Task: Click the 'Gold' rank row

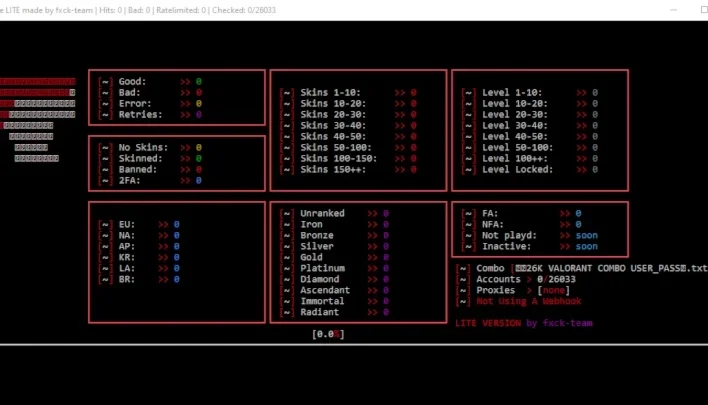Action: point(335,257)
